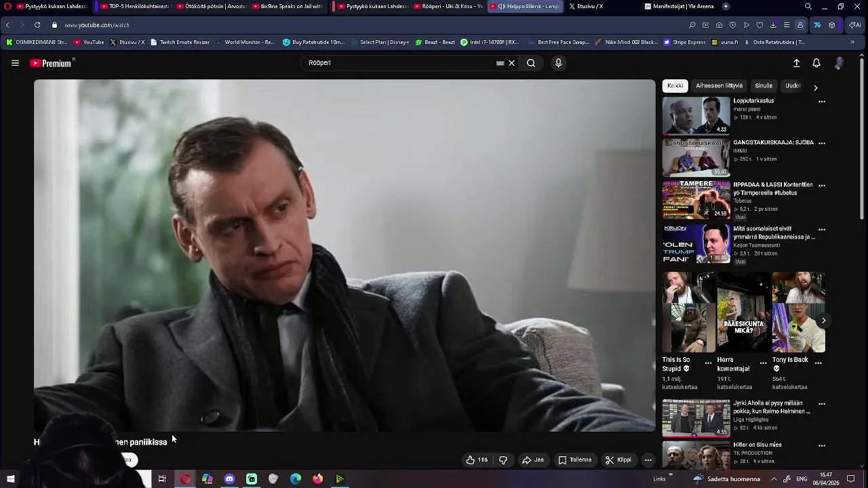Open This Is So Stupid short thumbnail

(x=689, y=312)
